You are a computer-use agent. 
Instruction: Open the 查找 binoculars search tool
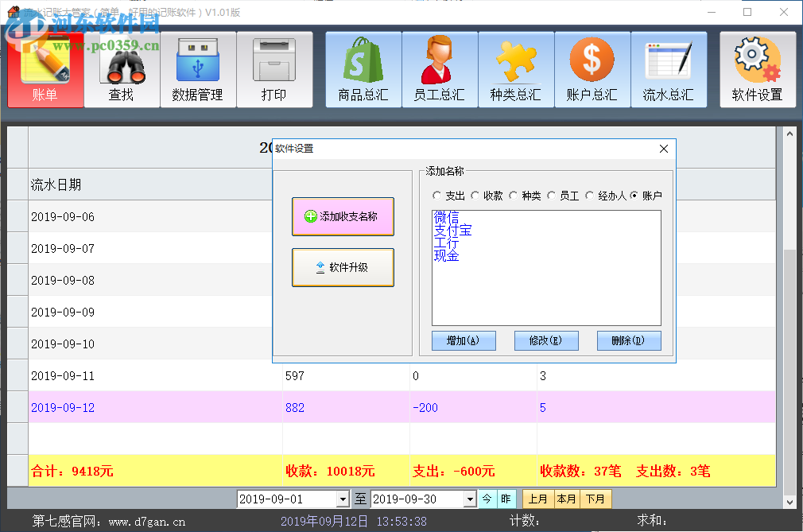click(122, 70)
